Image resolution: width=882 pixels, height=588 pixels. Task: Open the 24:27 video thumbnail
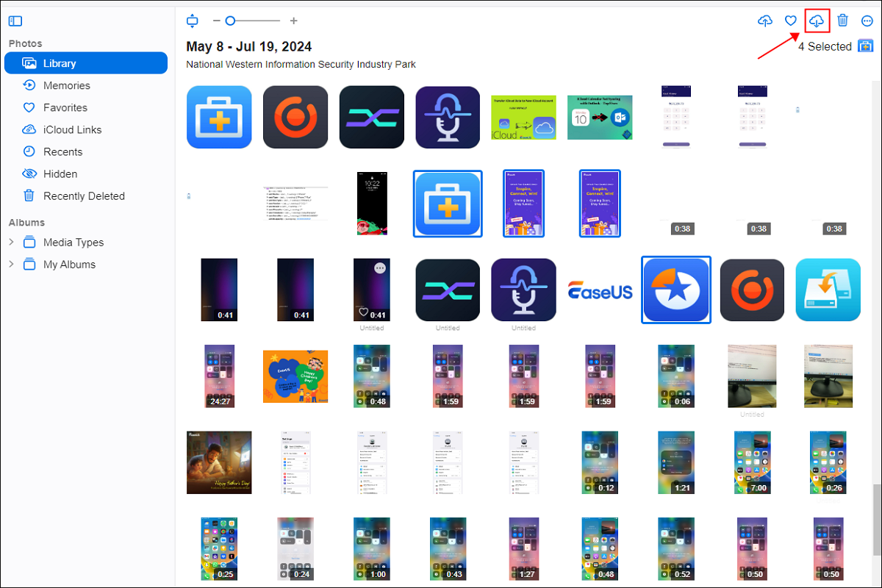click(x=219, y=376)
